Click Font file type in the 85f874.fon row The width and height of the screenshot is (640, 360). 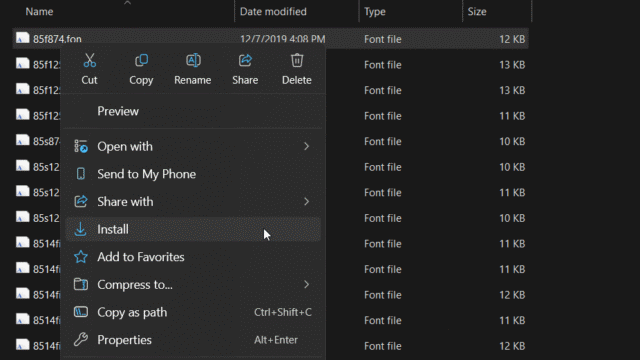click(x=382, y=39)
